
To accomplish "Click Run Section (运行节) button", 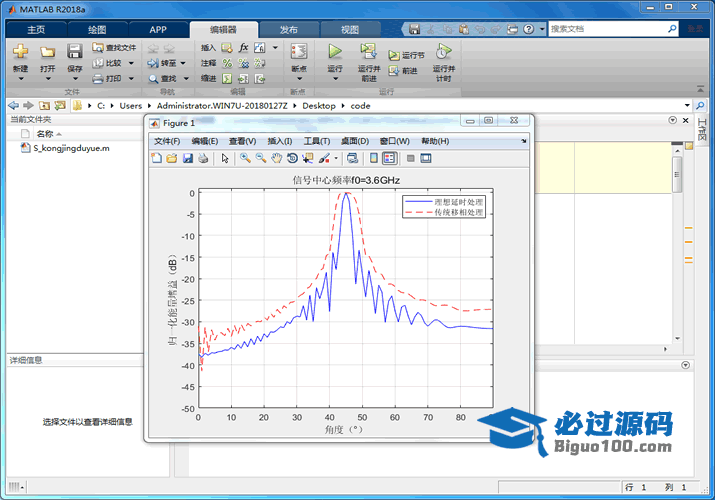I will coord(406,55).
